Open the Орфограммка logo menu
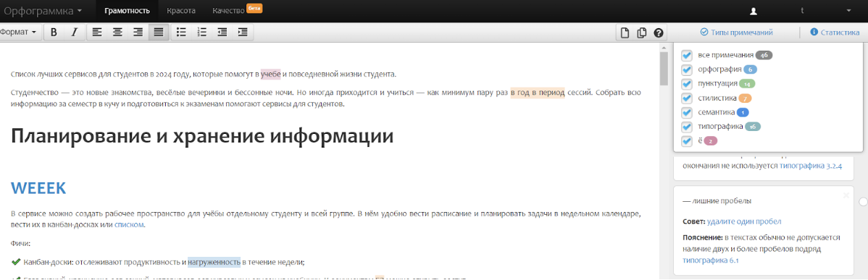 (x=43, y=11)
